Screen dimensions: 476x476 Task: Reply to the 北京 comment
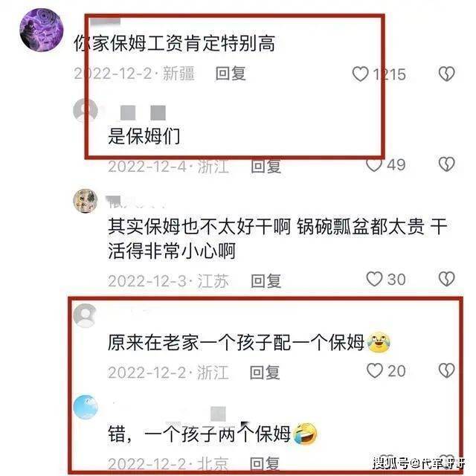pos(265,463)
